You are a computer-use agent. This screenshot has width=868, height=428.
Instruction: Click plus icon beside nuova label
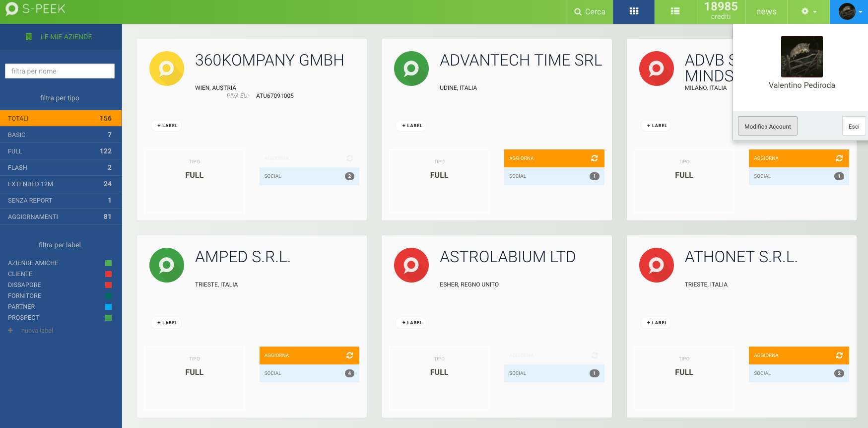pos(10,330)
